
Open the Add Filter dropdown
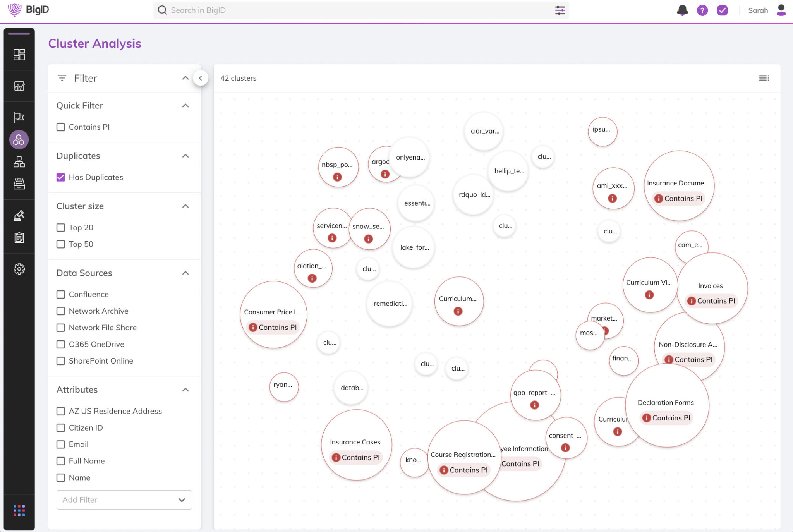point(124,500)
